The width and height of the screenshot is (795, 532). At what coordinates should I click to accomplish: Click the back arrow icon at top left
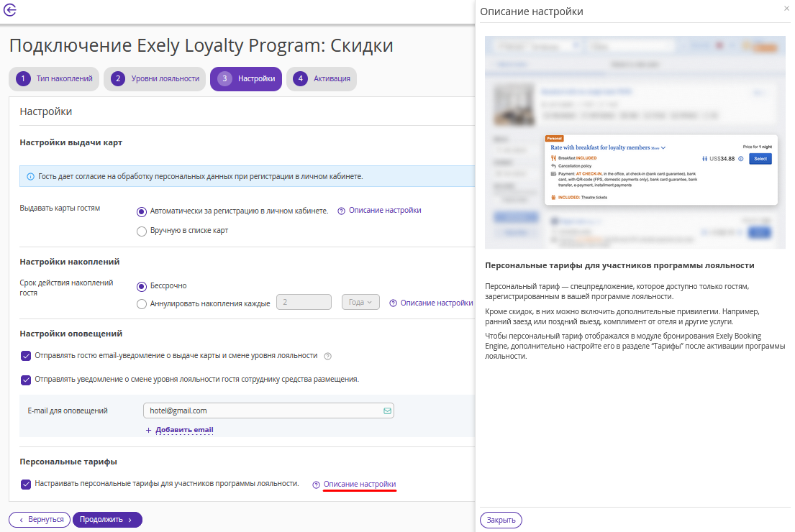9,9
